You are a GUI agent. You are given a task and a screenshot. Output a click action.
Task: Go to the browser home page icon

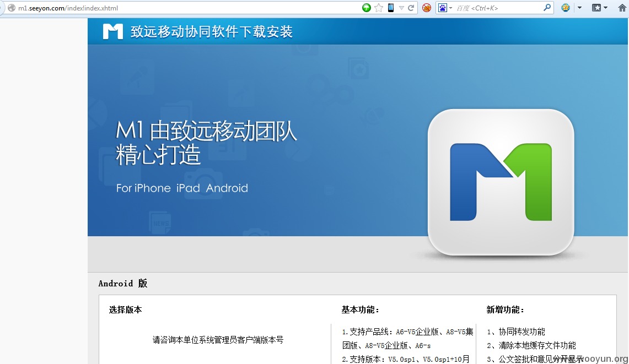622,8
